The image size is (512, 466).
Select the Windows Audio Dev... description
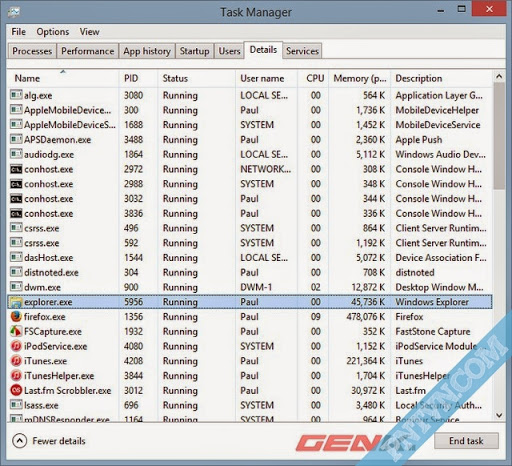pos(440,154)
